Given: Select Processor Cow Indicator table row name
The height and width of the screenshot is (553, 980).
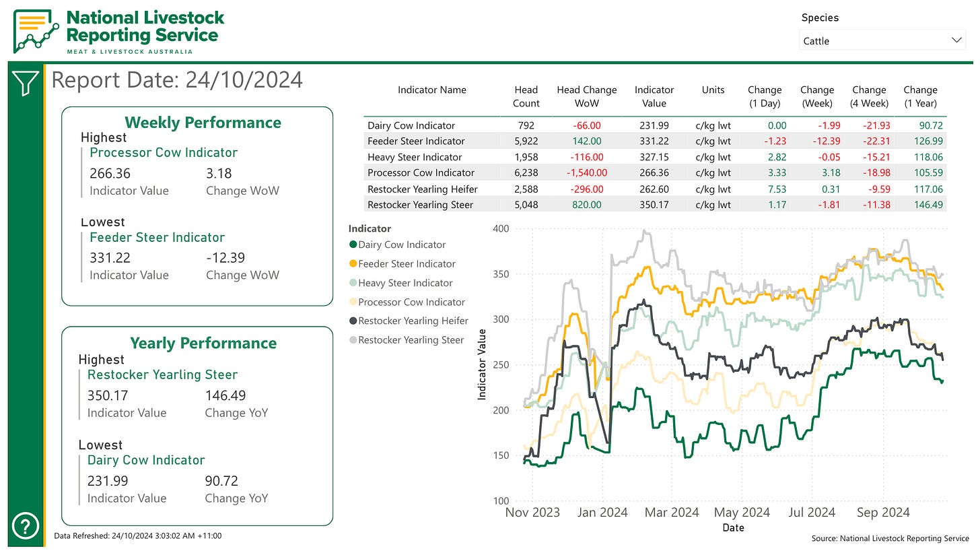Looking at the screenshot, I should pos(421,172).
